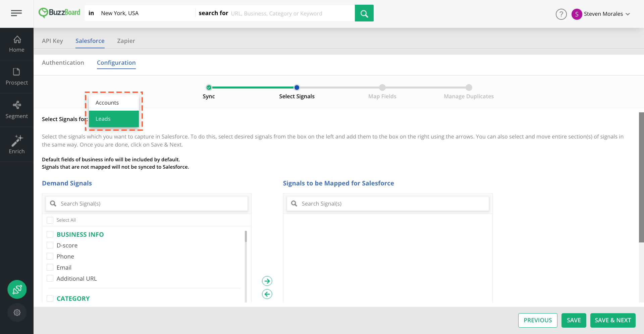Click the green search magnifier button
Image resolution: width=644 pixels, height=334 pixels.
pos(364,13)
